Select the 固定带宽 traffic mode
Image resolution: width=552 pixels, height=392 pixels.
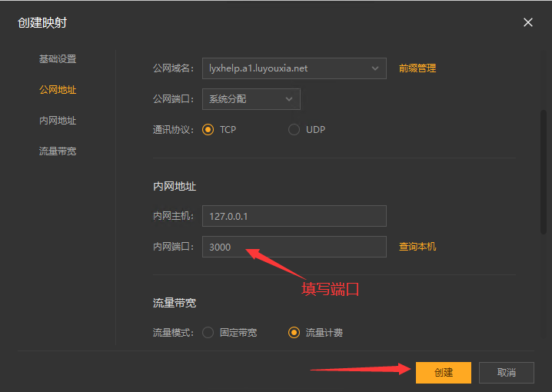click(208, 333)
